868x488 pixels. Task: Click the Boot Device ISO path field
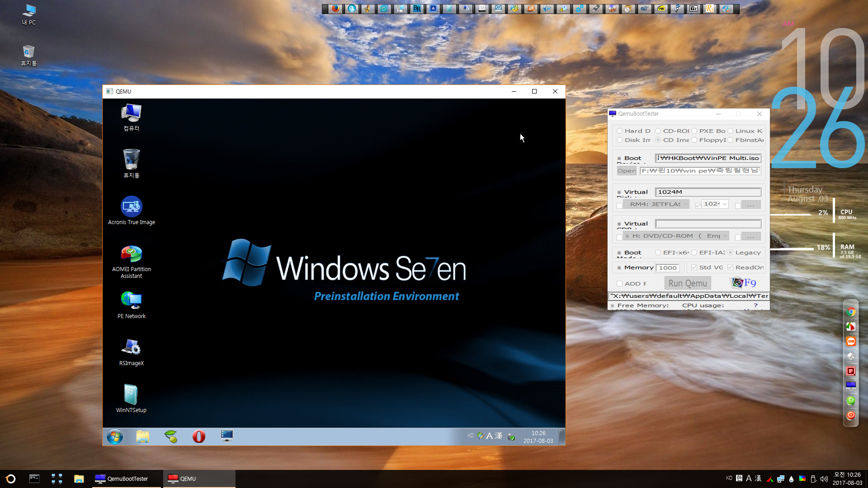click(708, 158)
